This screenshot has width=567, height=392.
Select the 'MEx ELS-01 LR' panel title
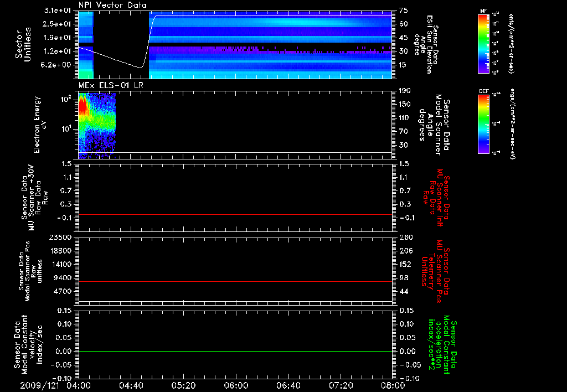[111, 85]
